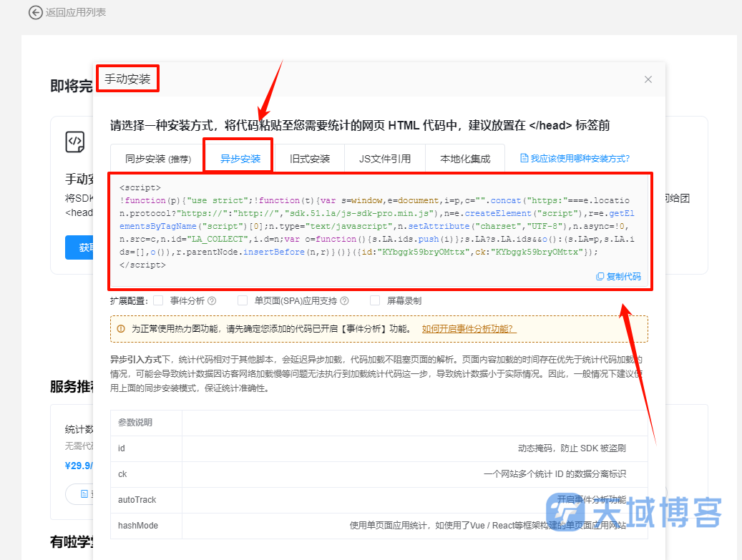Click the ck parameter row
Viewport: 742px width, 560px height.
379,474
